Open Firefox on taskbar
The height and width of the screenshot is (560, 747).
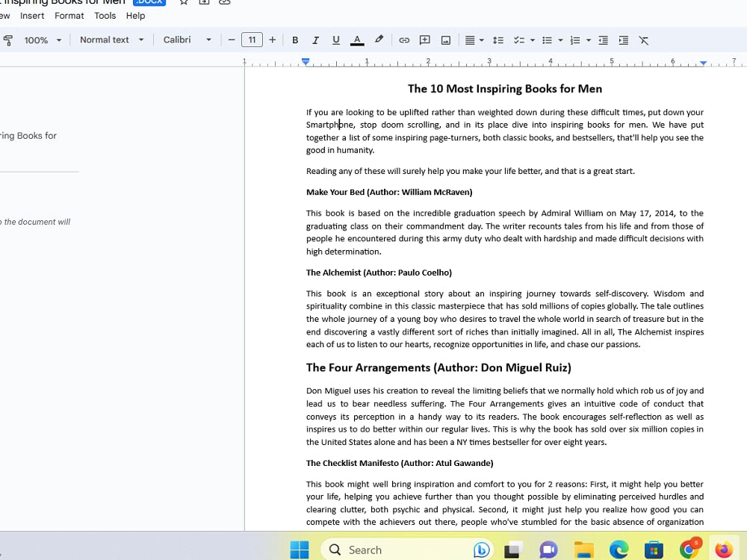pyautogui.click(x=724, y=550)
